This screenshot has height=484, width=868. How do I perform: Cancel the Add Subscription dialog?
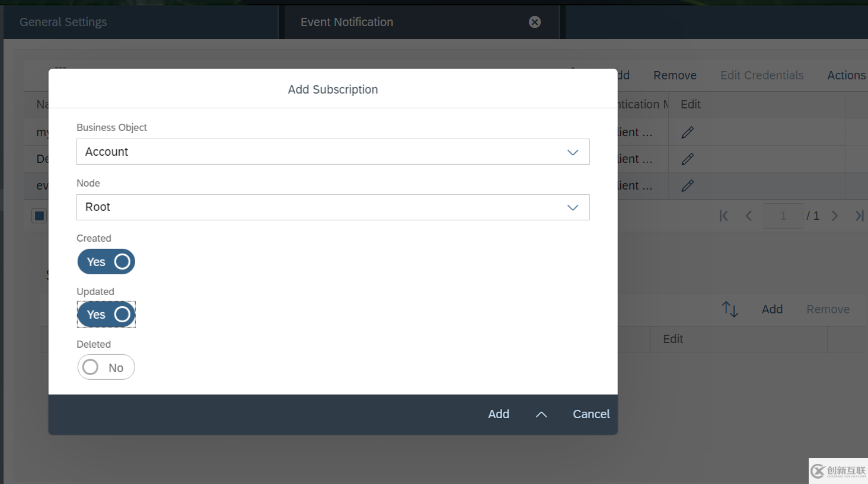[x=591, y=414]
